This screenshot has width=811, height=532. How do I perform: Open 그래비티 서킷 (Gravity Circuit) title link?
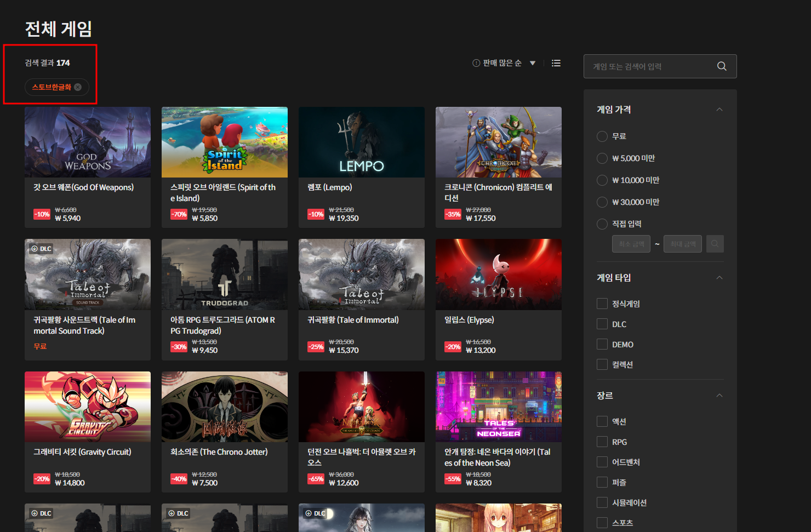point(82,452)
